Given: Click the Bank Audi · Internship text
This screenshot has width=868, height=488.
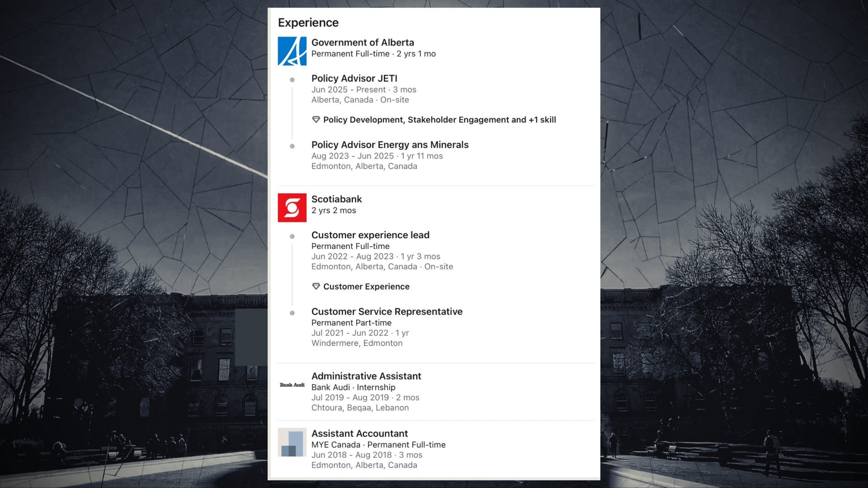Looking at the screenshot, I should click(x=353, y=387).
